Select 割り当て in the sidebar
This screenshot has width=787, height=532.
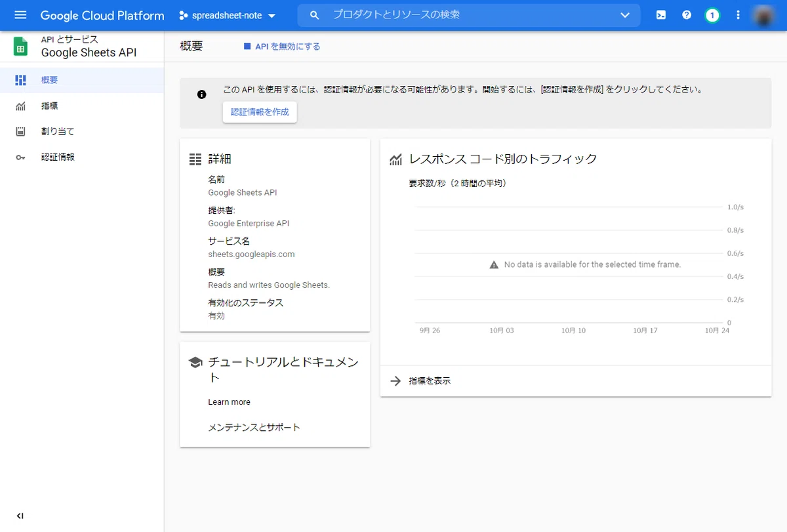tap(82, 132)
